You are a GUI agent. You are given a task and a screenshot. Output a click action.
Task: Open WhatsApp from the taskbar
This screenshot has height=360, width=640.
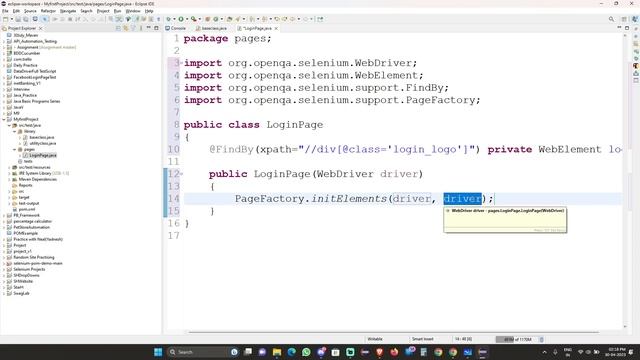(306, 352)
